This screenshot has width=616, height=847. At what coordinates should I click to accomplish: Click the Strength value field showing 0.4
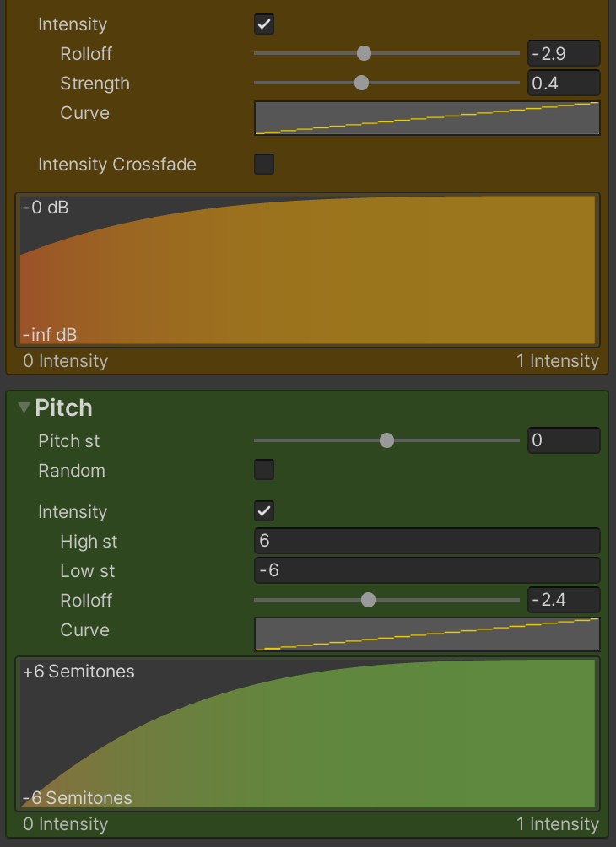click(564, 83)
